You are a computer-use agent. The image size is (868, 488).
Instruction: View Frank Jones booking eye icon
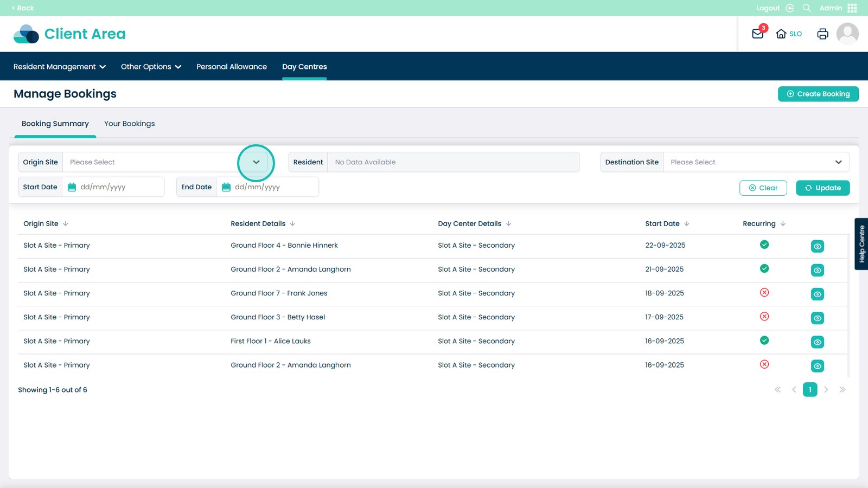point(817,294)
